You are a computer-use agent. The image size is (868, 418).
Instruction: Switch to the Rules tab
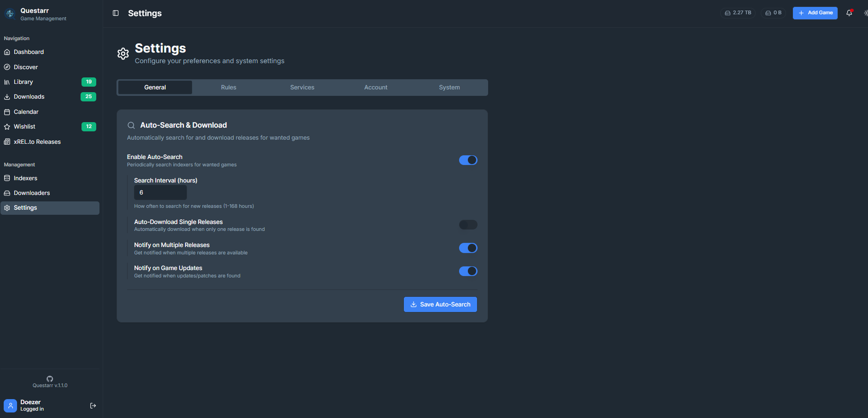tap(228, 88)
